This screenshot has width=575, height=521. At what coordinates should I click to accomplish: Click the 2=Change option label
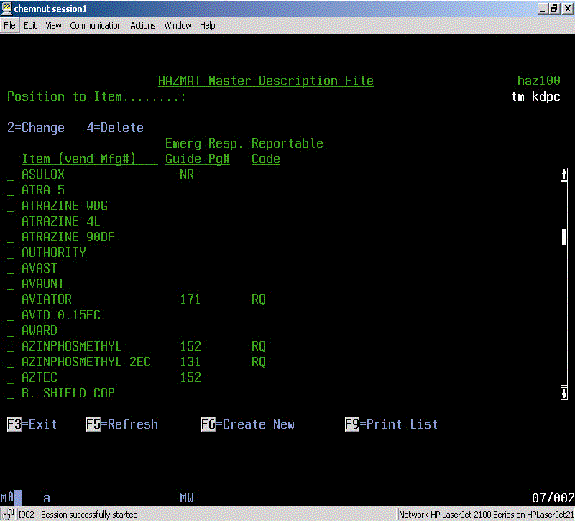[36, 128]
